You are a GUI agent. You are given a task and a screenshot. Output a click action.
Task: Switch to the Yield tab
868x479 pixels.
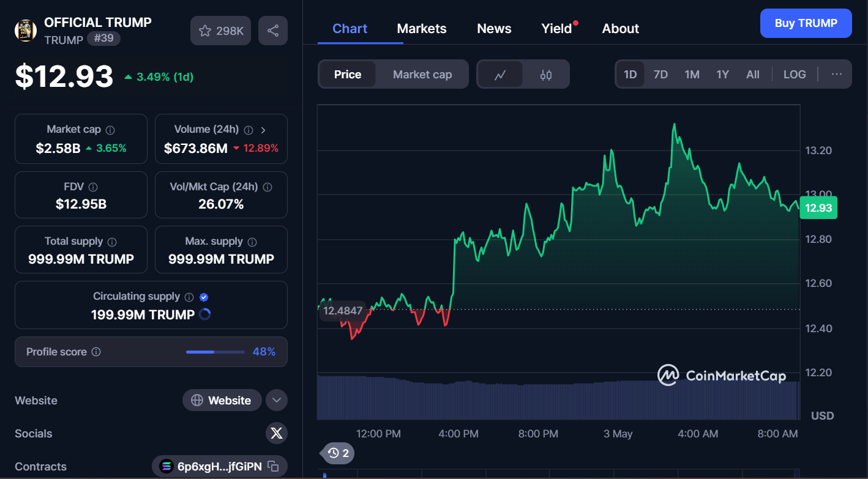557,29
